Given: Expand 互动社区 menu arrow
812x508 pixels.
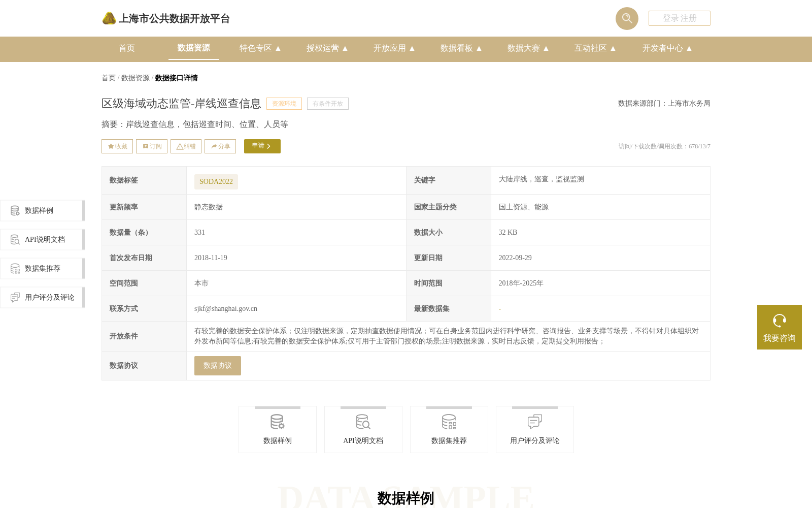Looking at the screenshot, I should coord(613,48).
